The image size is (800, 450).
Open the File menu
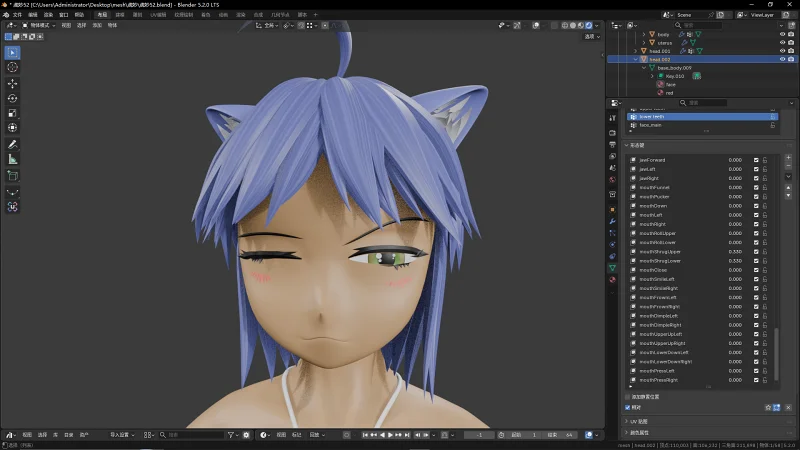pos(17,15)
